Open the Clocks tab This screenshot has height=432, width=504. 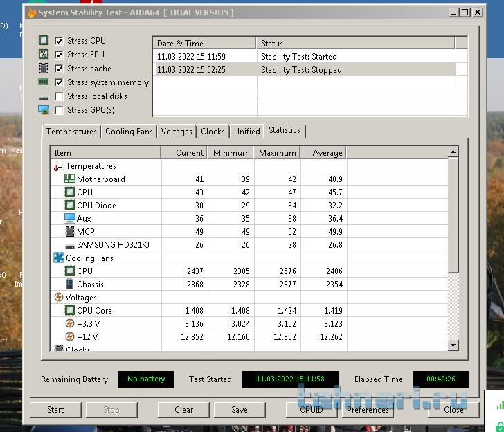click(213, 132)
